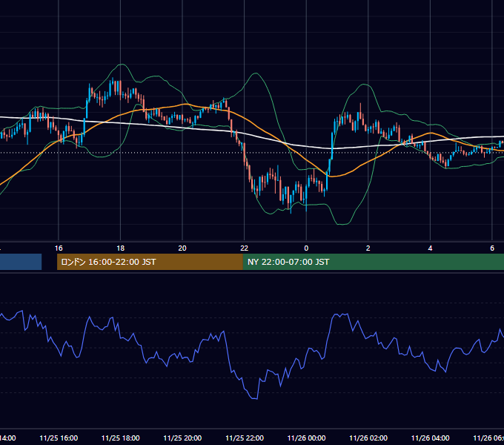
Task: Click the 2 hour label on price chart axis
Action: (368, 248)
